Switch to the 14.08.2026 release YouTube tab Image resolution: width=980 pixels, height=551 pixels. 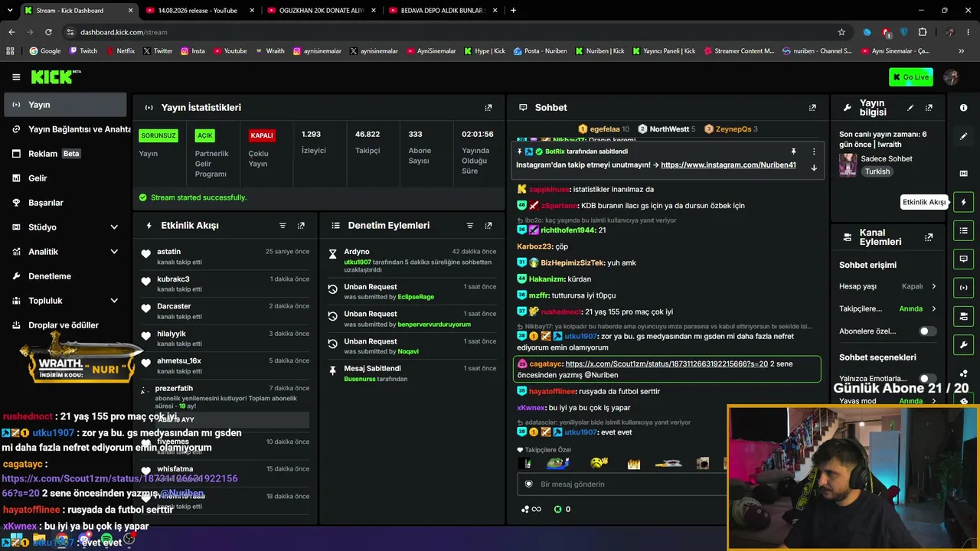[x=198, y=11]
